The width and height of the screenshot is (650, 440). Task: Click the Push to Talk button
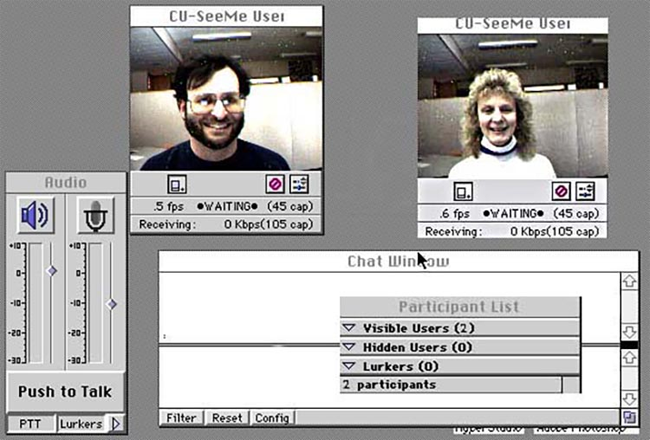tap(65, 392)
